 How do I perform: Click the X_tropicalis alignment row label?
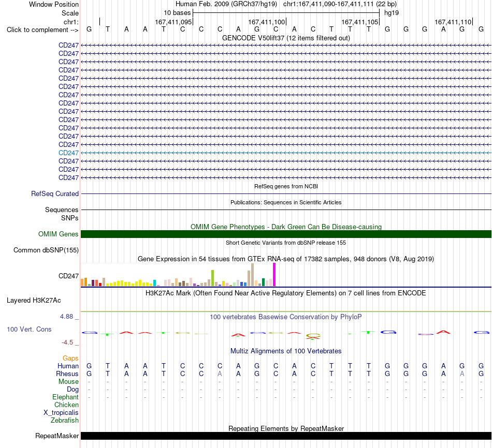[61, 413]
